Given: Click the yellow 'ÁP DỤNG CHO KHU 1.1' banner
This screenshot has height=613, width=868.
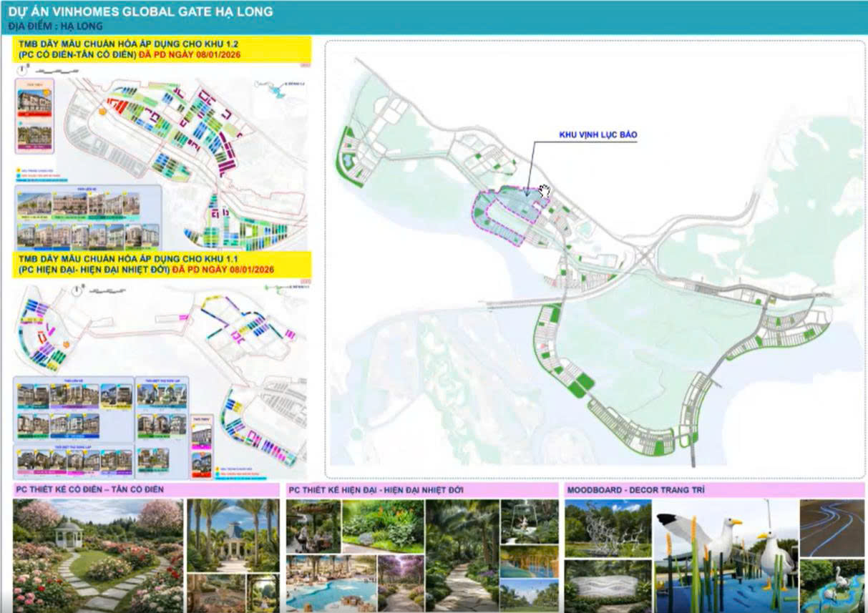Looking at the screenshot, I should coord(162,264).
